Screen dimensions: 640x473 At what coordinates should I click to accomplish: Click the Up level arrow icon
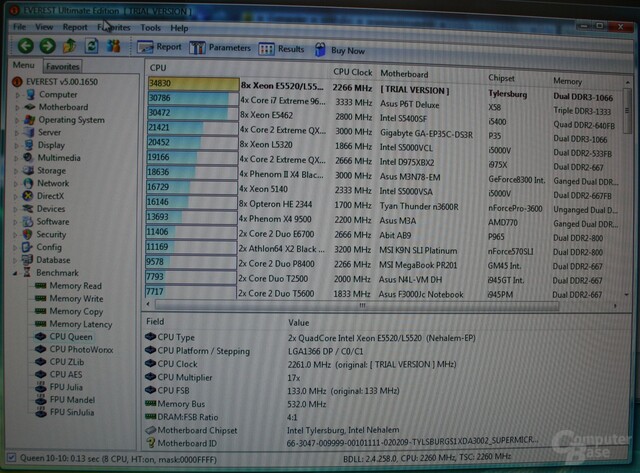(x=69, y=46)
